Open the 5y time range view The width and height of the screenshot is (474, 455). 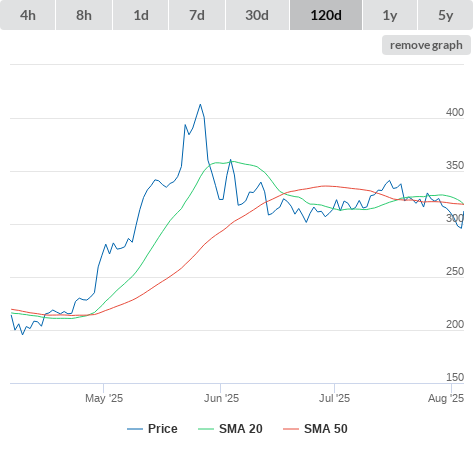coord(446,15)
